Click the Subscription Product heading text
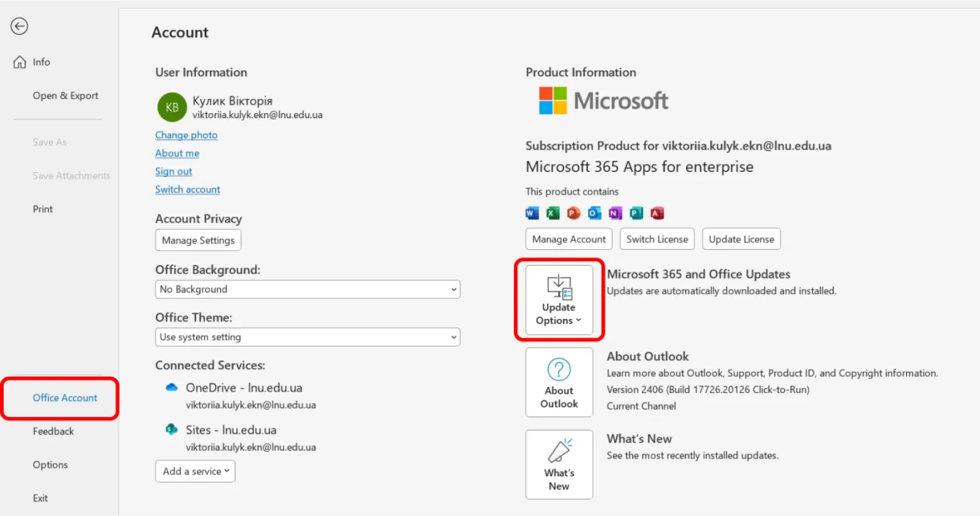980x516 pixels. 678,146
